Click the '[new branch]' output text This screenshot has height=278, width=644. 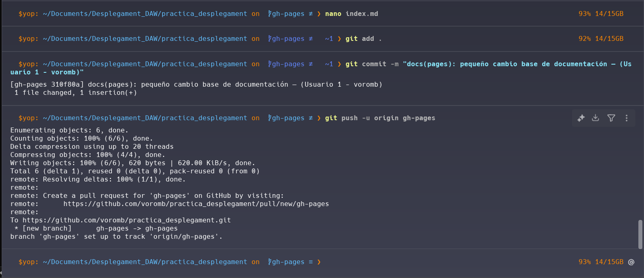pos(47,229)
